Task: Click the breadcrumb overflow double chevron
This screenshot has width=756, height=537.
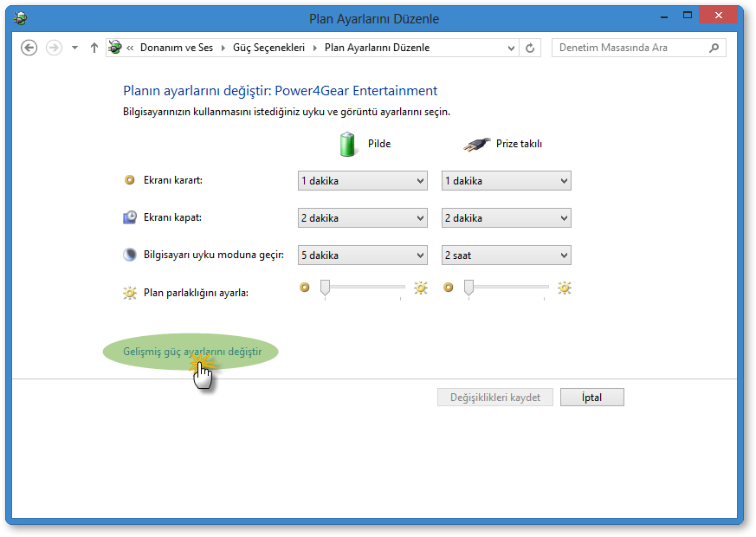Action: [x=130, y=48]
